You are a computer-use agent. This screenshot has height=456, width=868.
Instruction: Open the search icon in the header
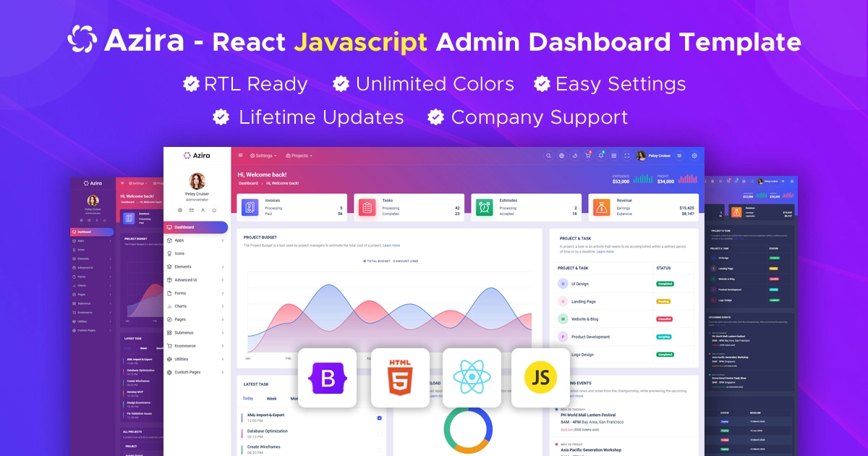[x=548, y=156]
